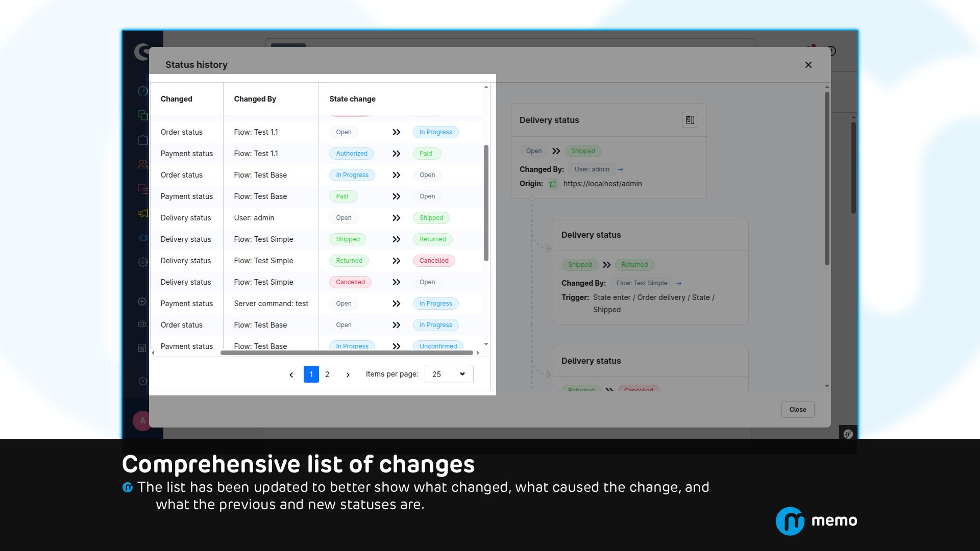The height and width of the screenshot is (551, 980).
Task: Click the 'Returned' badge in the second timeline card
Action: click(x=634, y=265)
